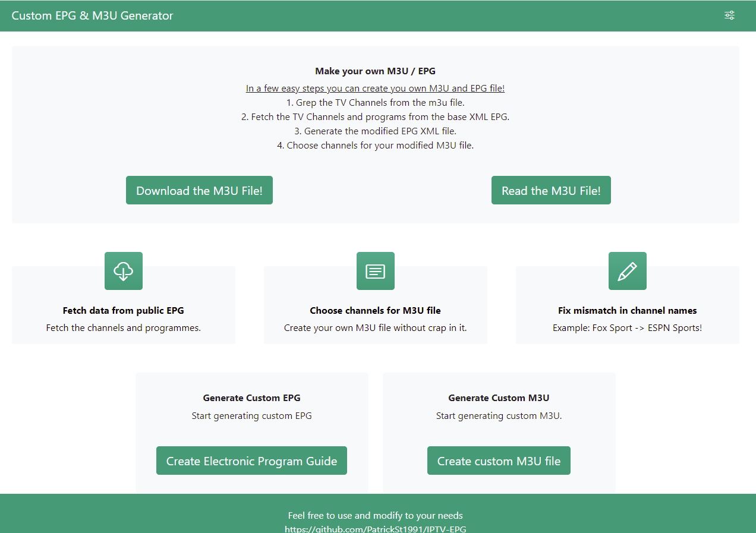756x533 pixels.
Task: Click the Read the M3U File! button
Action: tap(551, 190)
